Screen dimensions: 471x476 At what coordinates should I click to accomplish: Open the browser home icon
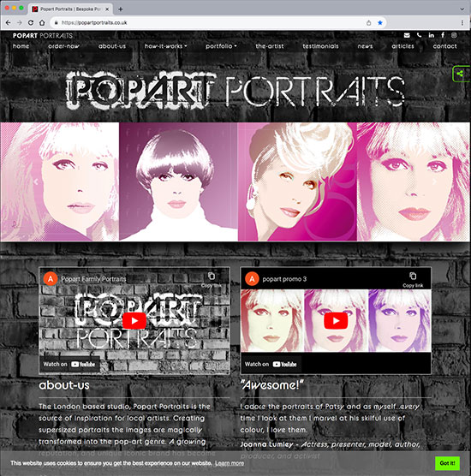tap(42, 23)
